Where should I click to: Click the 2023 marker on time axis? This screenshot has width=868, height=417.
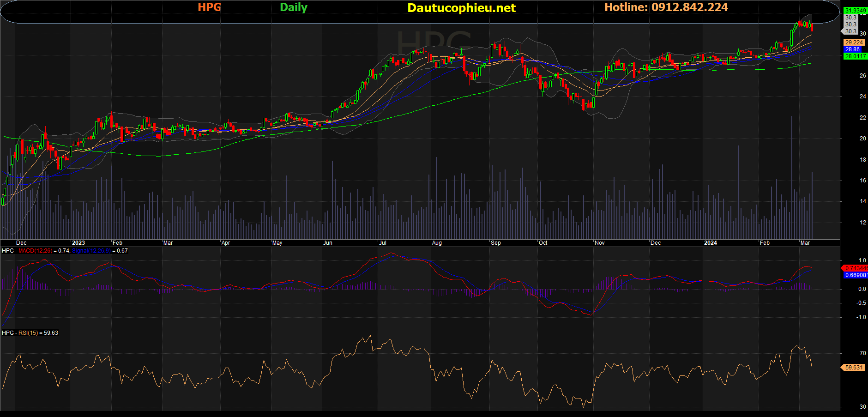coord(78,243)
